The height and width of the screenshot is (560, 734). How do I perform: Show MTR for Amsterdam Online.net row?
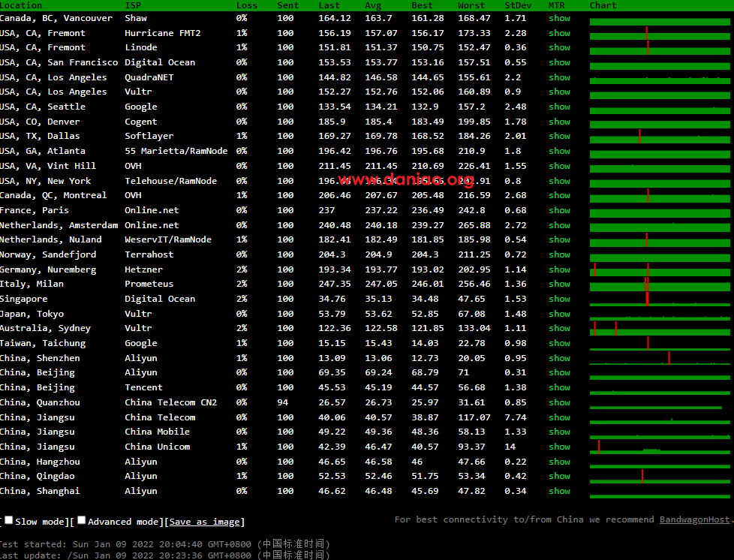(x=559, y=225)
